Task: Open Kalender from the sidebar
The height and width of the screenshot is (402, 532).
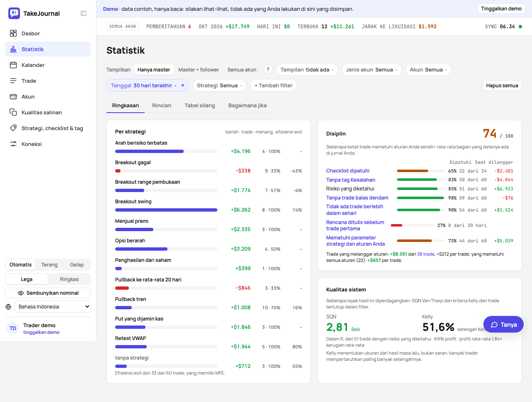Action: point(48,65)
